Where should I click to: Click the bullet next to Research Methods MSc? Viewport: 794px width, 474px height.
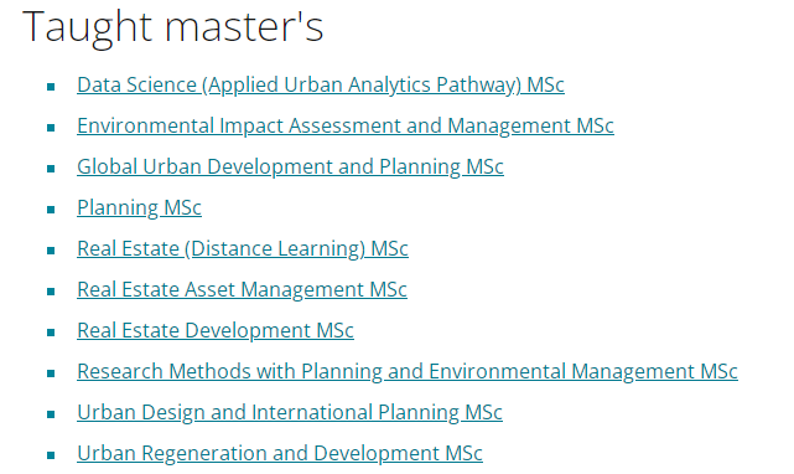(51, 374)
